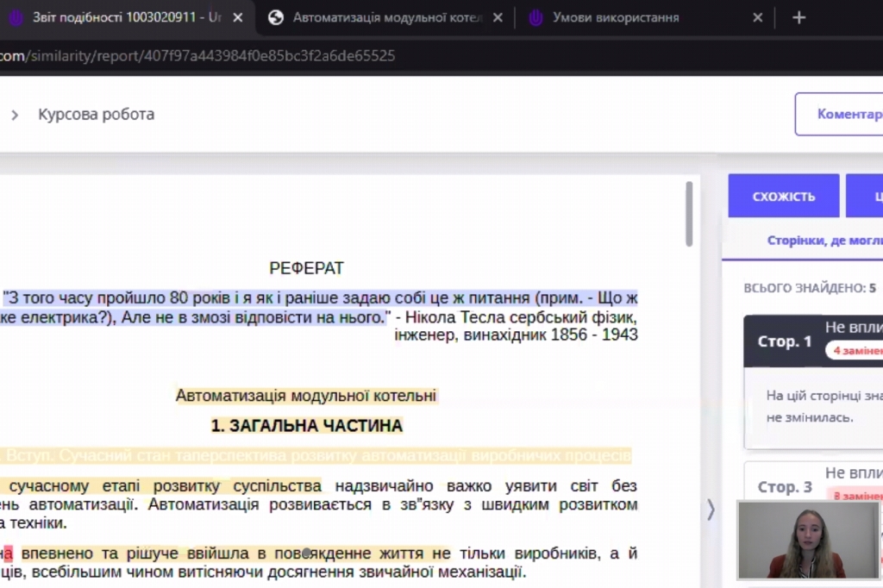Click the purple favicon on Умови використання tab
Viewport: 883px width, 588px height.
pos(535,18)
